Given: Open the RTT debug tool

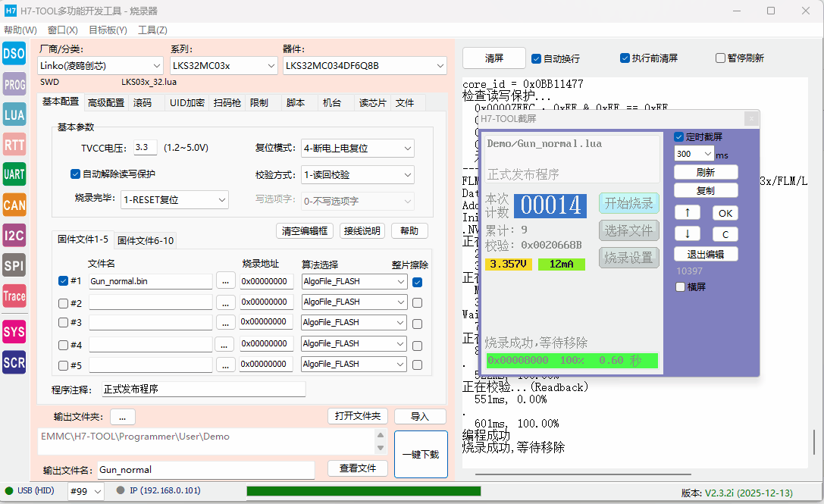Looking at the screenshot, I should pos(14,145).
